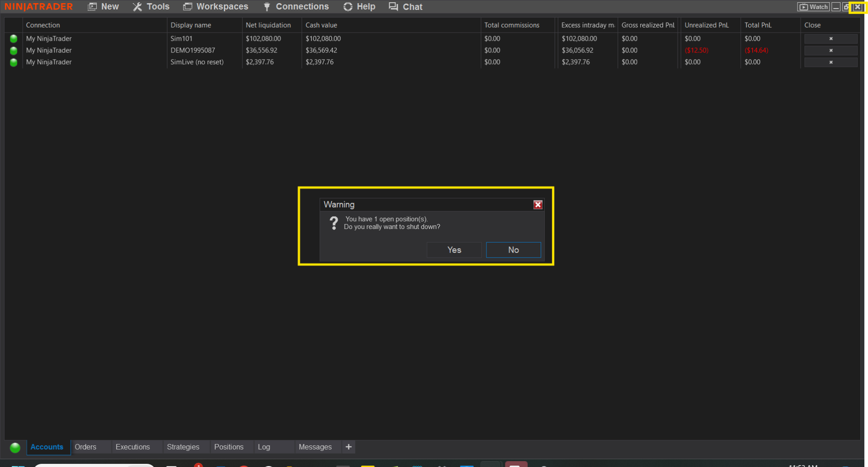
Task: Click the Cash value column header
Action: pos(391,25)
